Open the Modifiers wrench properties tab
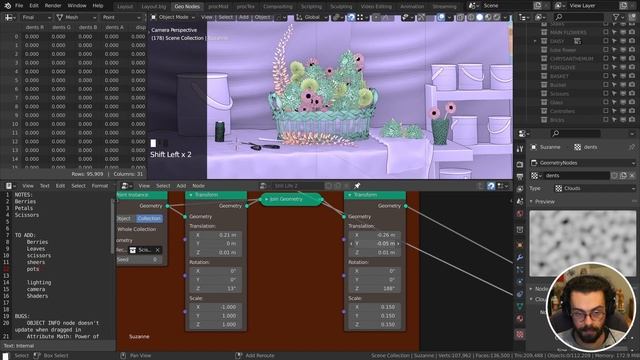 [520, 258]
